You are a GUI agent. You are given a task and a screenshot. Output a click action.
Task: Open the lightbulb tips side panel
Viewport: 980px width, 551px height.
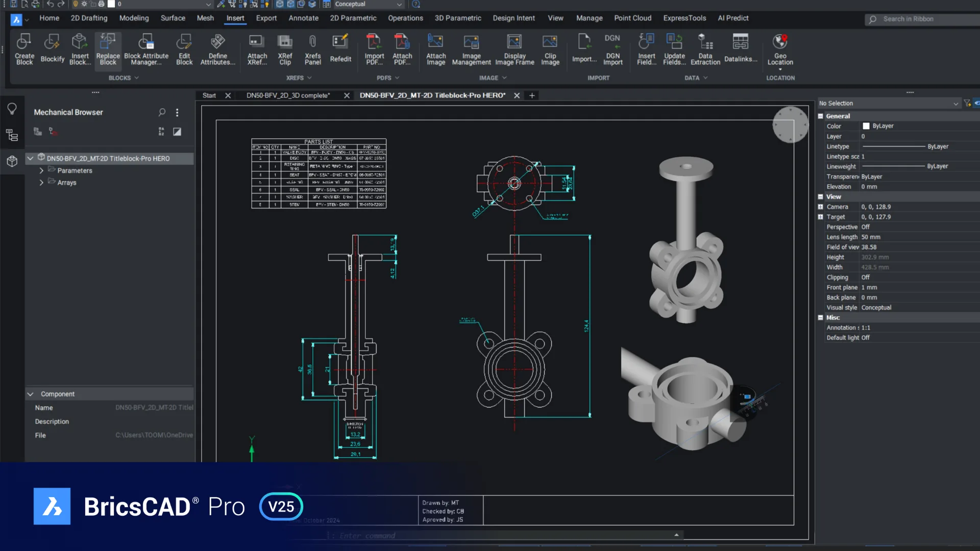pyautogui.click(x=12, y=109)
